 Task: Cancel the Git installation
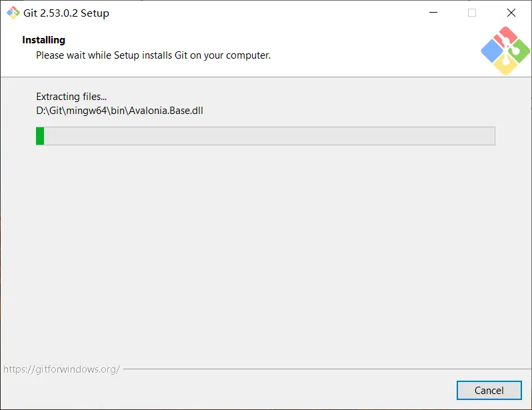coord(489,390)
